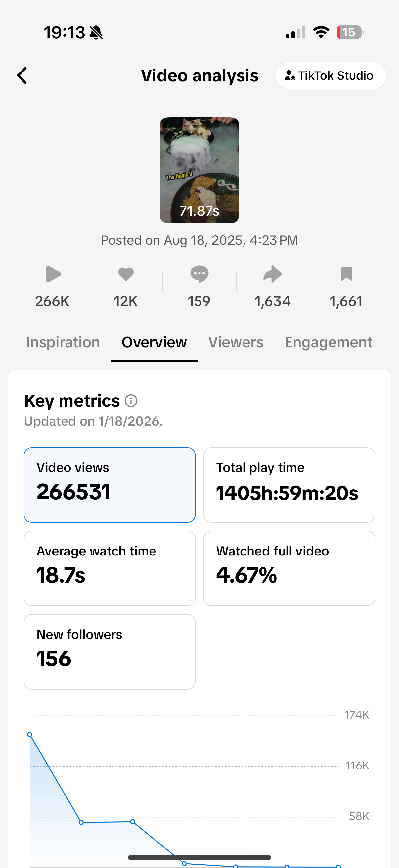Screen dimensions: 399x868
Task: Select the New followers card
Action: (x=110, y=652)
